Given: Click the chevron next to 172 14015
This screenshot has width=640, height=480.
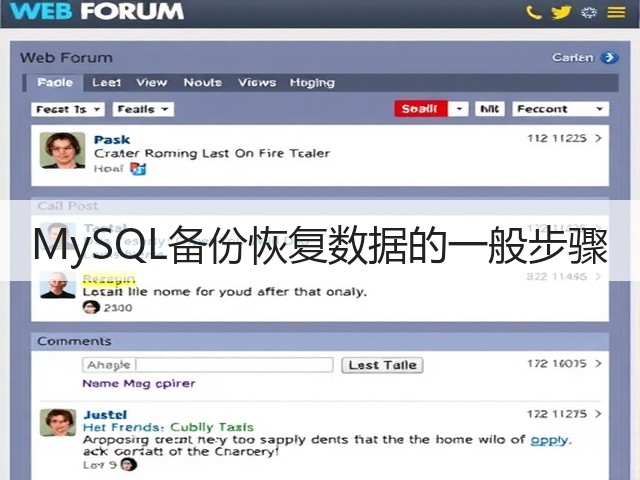Looking at the screenshot, I should 598,363.
